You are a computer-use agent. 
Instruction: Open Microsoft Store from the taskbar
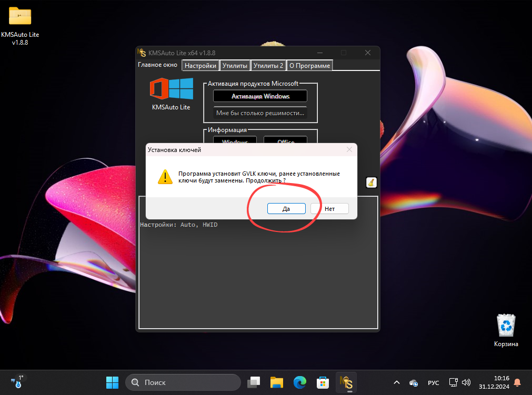click(x=323, y=382)
